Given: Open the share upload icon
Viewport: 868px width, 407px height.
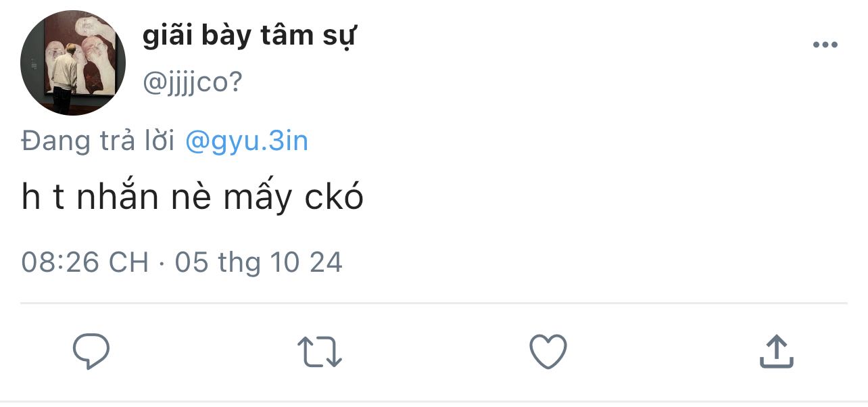Looking at the screenshot, I should (x=775, y=352).
